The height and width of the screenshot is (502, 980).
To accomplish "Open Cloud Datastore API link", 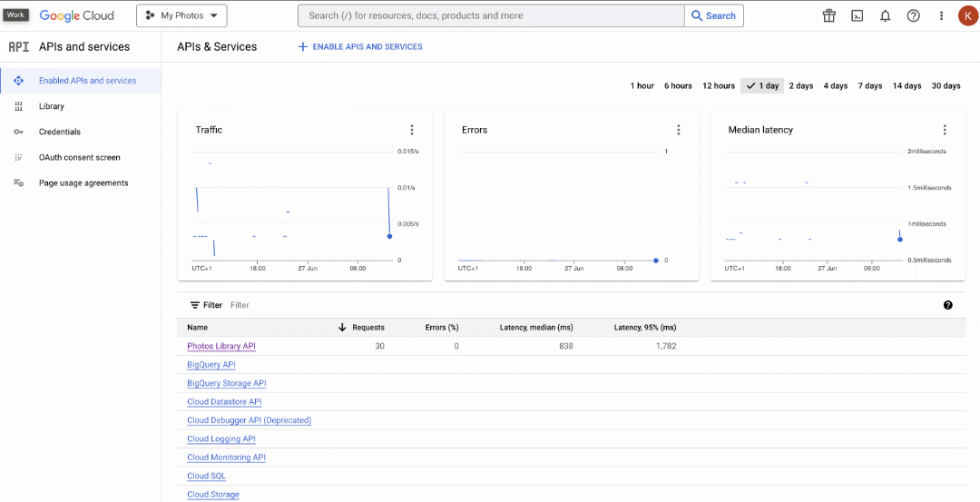I will (x=224, y=401).
